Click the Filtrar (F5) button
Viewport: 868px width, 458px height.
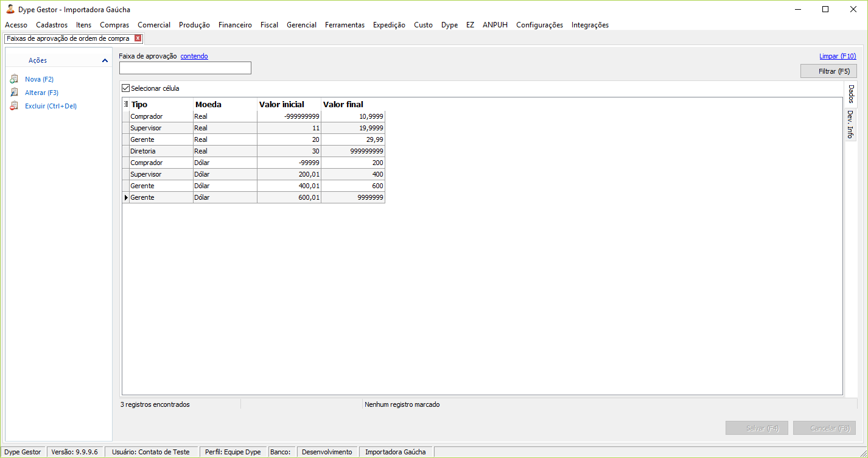(x=828, y=71)
